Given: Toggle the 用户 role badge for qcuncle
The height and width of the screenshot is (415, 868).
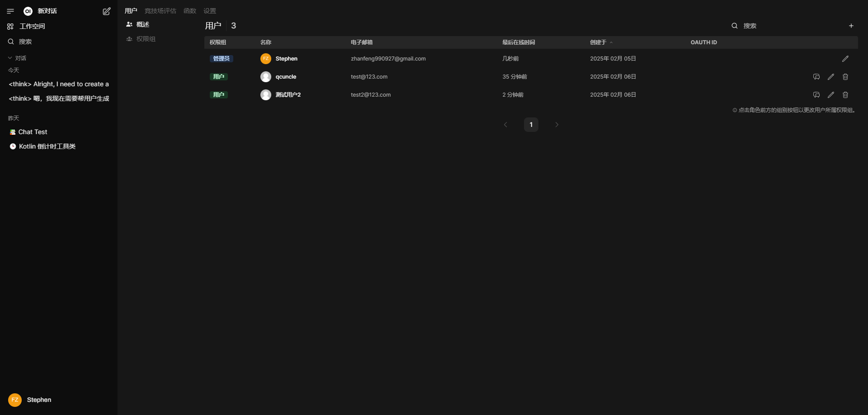Looking at the screenshot, I should [218, 77].
